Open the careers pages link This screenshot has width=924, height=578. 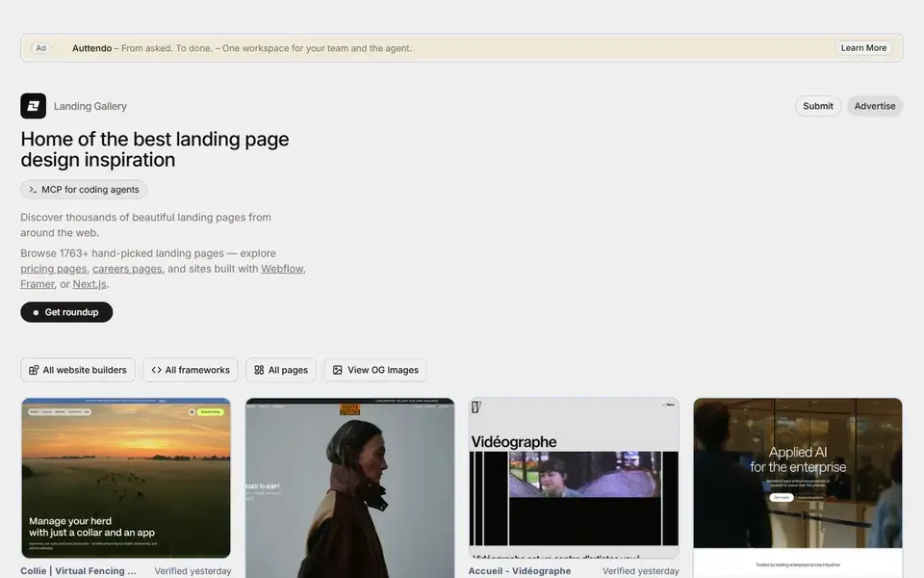point(127,269)
